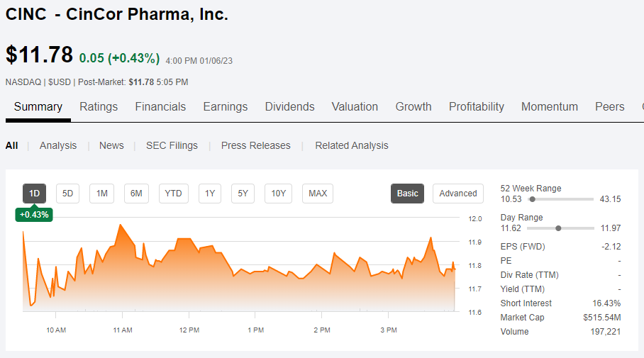
Task: Open Press Releases filter
Action: point(255,145)
